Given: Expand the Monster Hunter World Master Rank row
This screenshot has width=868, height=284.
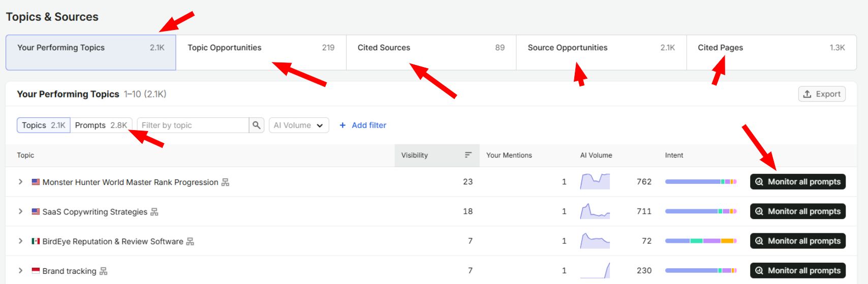Looking at the screenshot, I should 21,182.
